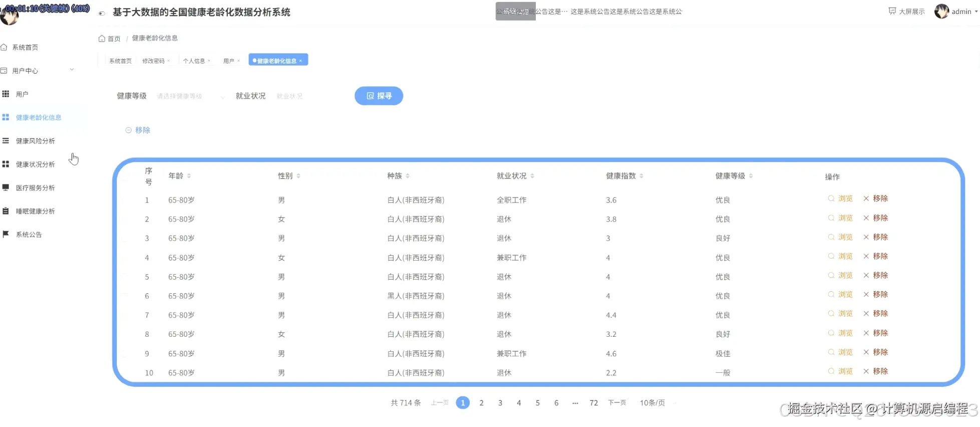The image size is (980, 427).
Task: Click the 医疗服务分析 monitor icon in sidebar
Action: tap(6, 187)
